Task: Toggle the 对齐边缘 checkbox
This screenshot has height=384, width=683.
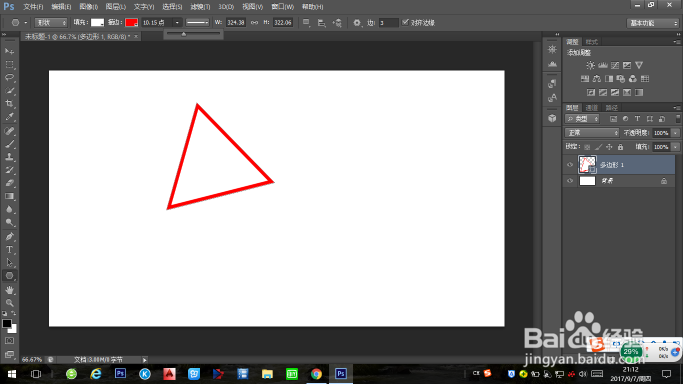Action: pyautogui.click(x=405, y=22)
